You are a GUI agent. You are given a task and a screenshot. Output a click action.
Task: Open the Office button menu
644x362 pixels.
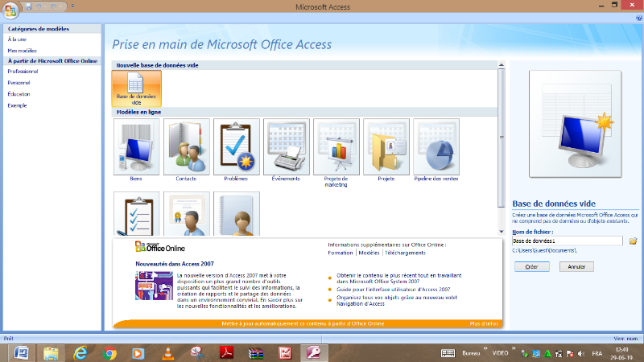pyautogui.click(x=10, y=10)
